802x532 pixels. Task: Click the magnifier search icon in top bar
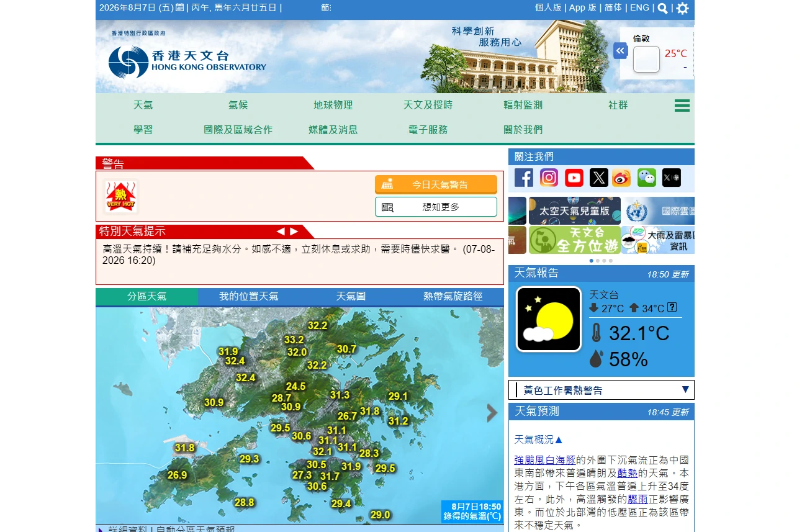663,8
